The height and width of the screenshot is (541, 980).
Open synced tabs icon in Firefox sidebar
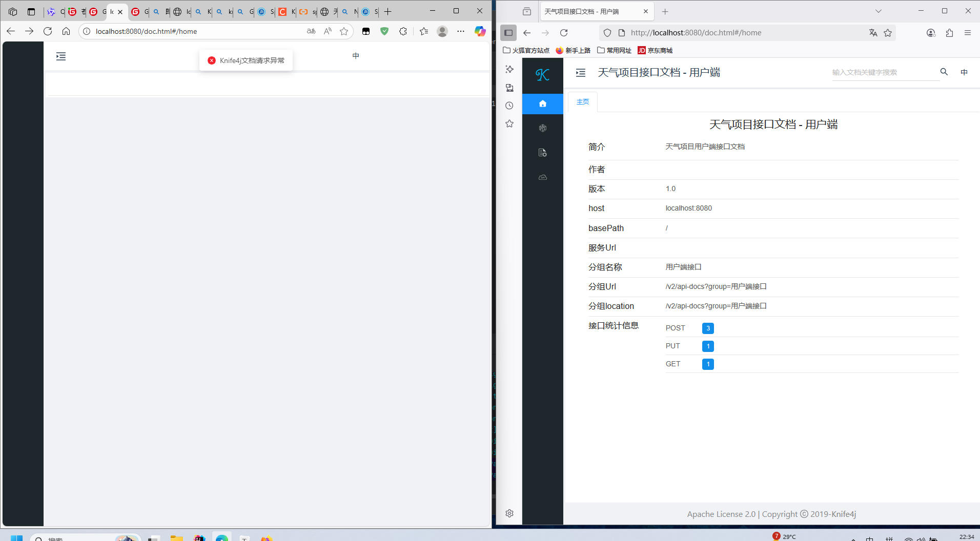(x=509, y=88)
